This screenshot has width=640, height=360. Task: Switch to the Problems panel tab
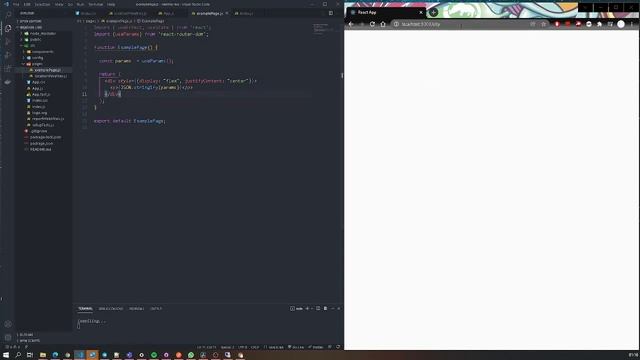136,309
